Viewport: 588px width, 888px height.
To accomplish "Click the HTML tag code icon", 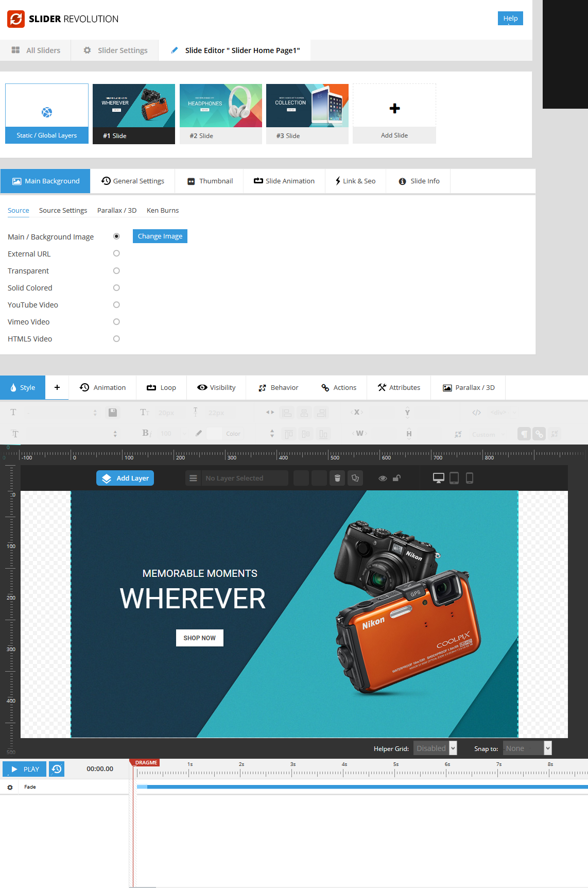I will (477, 412).
